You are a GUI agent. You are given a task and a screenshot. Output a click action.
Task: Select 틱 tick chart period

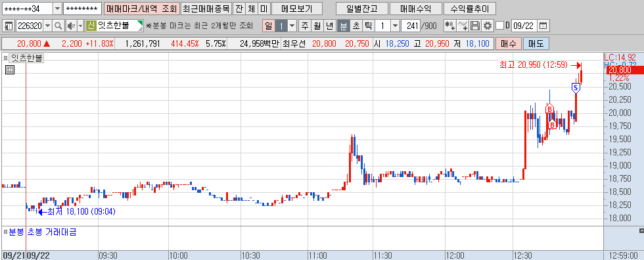368,26
